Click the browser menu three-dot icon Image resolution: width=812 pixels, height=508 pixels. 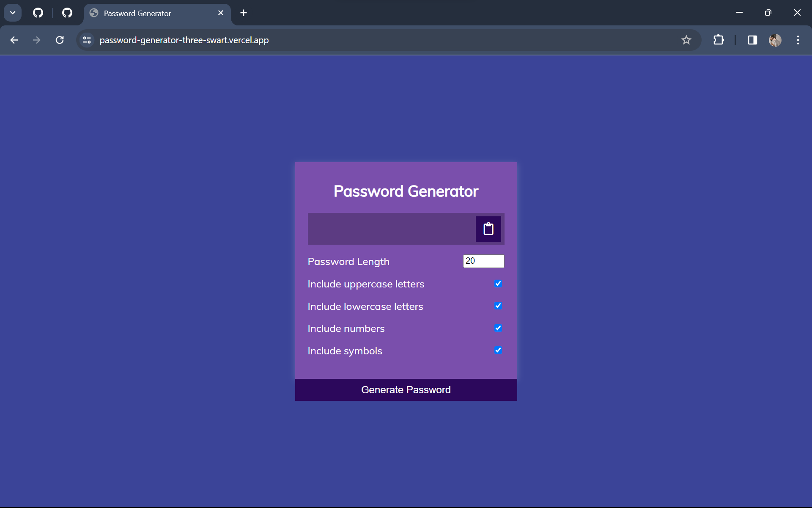(x=798, y=40)
